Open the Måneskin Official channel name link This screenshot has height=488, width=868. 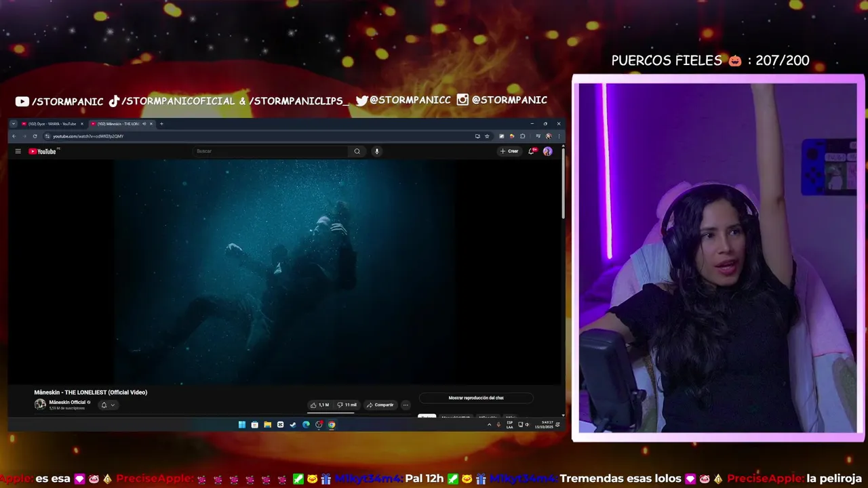pyautogui.click(x=67, y=402)
